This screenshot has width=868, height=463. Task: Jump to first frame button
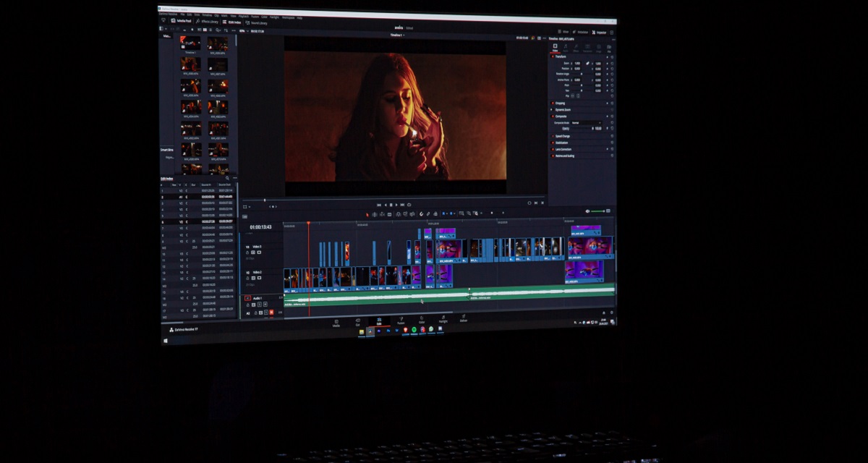coord(379,205)
